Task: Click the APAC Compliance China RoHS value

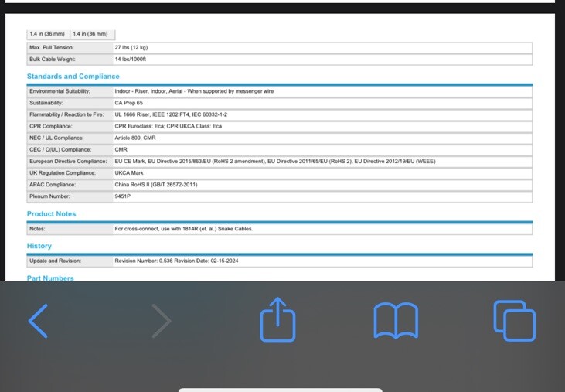Action: pyautogui.click(x=156, y=185)
